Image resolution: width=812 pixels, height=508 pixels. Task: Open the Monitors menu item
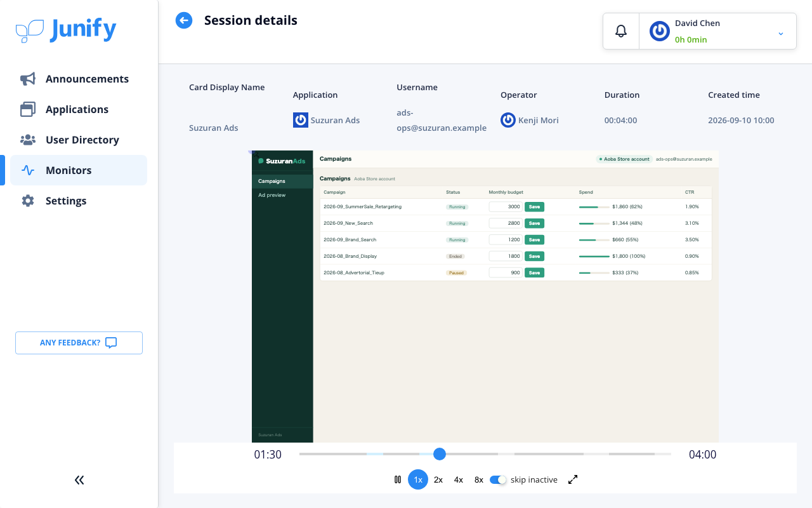click(x=79, y=170)
